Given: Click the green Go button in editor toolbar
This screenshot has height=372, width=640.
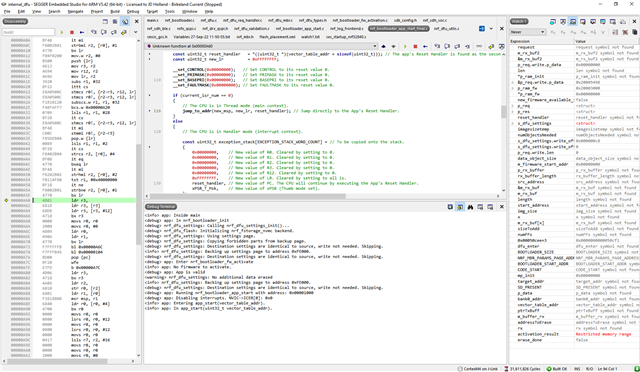Looking at the screenshot, I should click(x=405, y=47).
